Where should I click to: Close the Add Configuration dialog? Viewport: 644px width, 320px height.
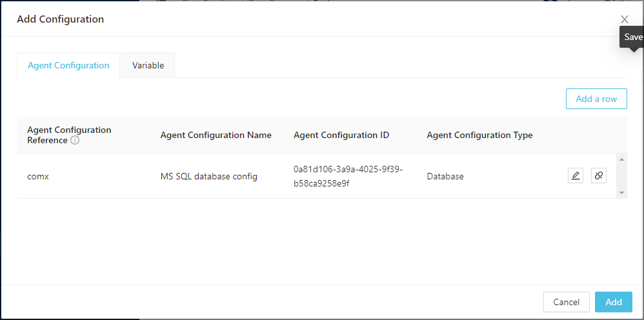point(624,19)
